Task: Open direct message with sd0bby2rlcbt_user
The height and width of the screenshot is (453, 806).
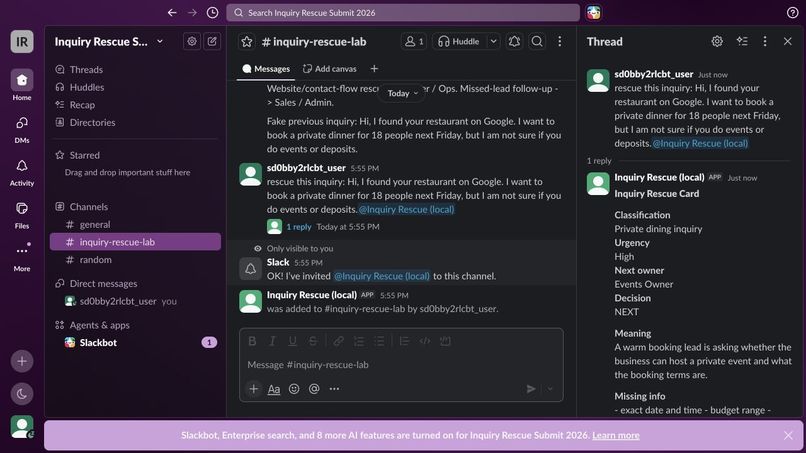Action: tap(136, 301)
